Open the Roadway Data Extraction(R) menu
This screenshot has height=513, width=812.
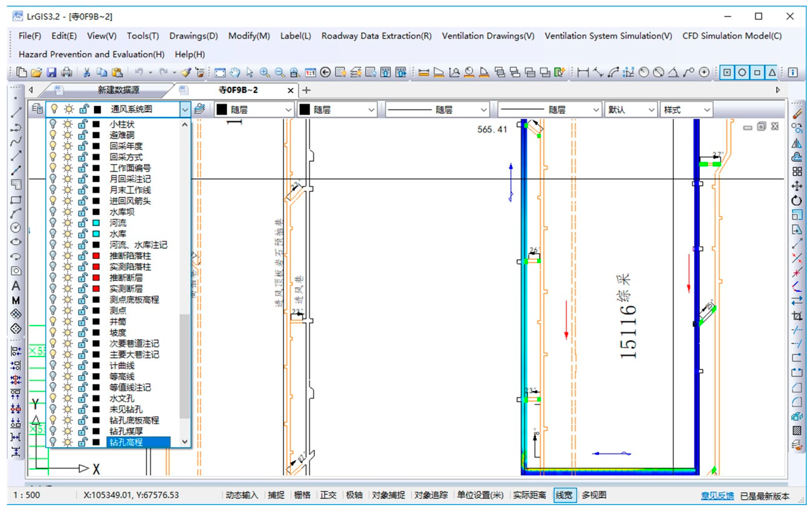point(376,36)
